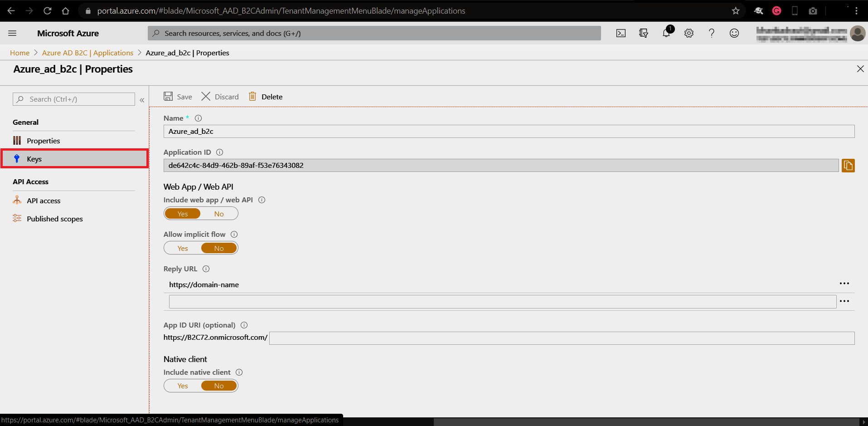The image size is (868, 426).
Task: Open the Help question mark icon
Action: point(712,33)
